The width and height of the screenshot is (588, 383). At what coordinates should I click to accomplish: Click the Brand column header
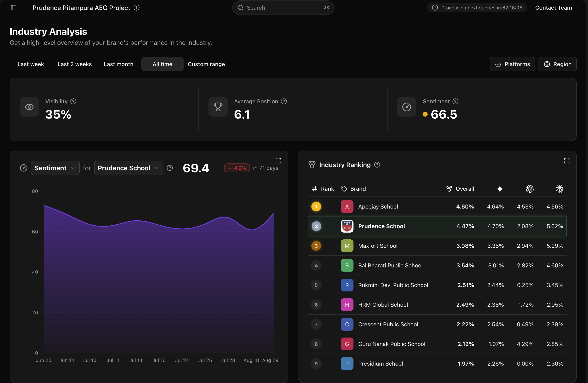(353, 189)
